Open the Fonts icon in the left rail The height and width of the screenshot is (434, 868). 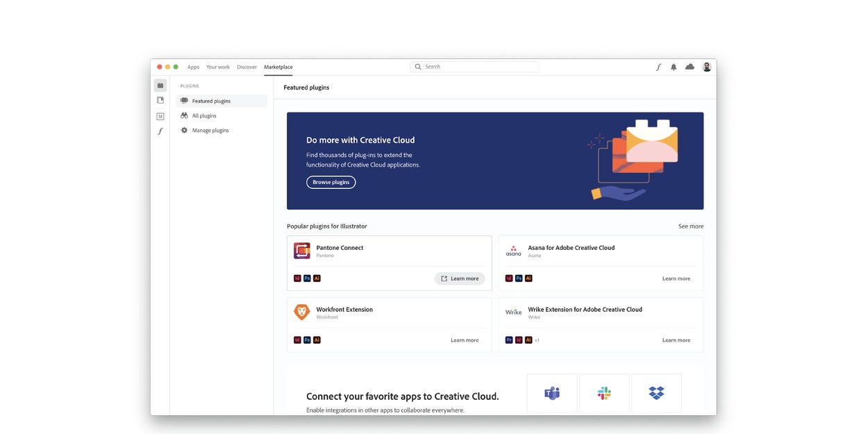click(160, 131)
